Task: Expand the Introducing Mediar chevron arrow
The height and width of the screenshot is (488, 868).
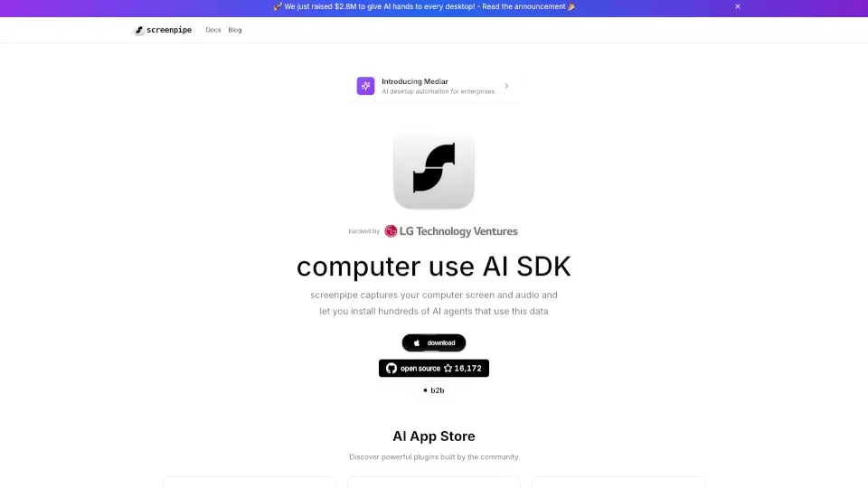Action: pyautogui.click(x=506, y=86)
